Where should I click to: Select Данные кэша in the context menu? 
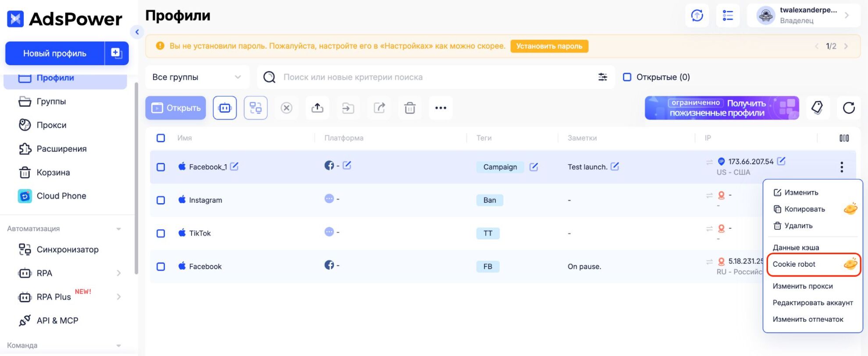796,248
